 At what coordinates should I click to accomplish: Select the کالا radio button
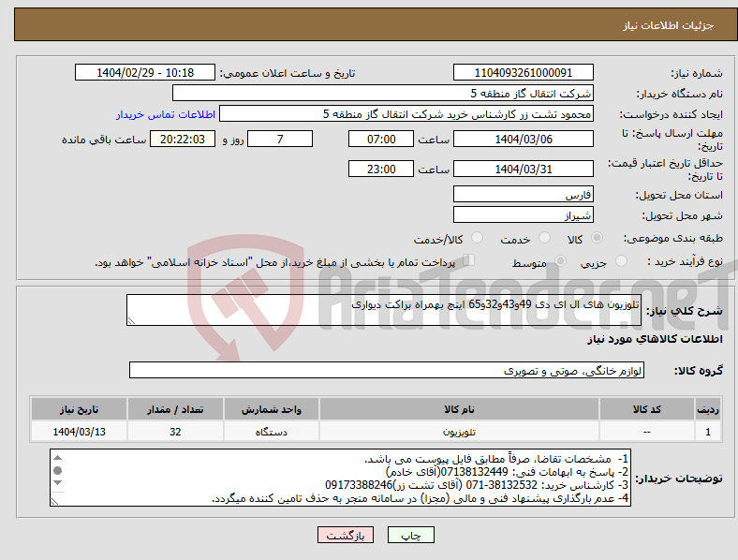click(597, 238)
